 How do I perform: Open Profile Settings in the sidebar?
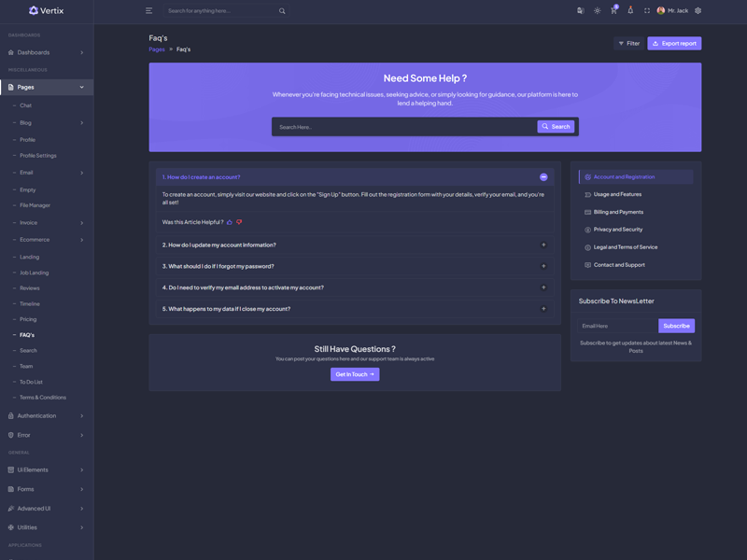38,156
